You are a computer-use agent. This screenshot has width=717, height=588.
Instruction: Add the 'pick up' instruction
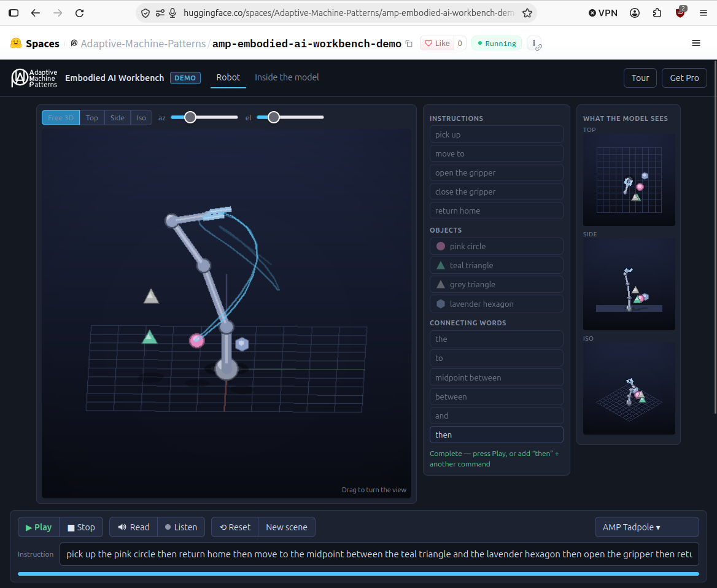click(x=496, y=134)
